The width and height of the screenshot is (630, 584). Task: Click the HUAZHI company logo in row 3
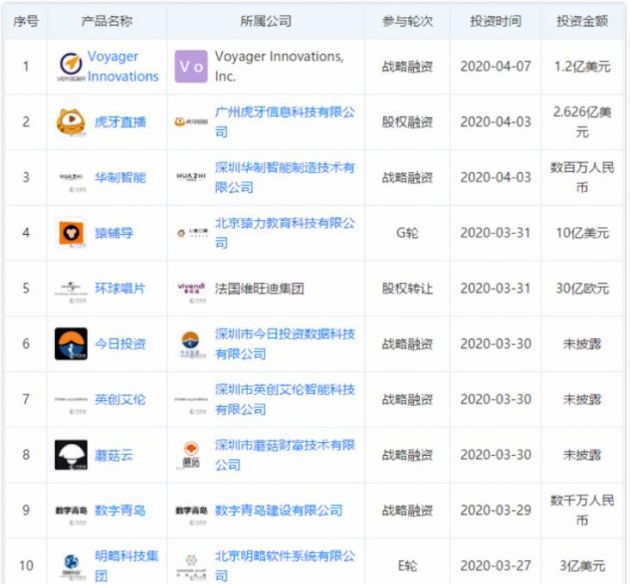[x=191, y=177]
